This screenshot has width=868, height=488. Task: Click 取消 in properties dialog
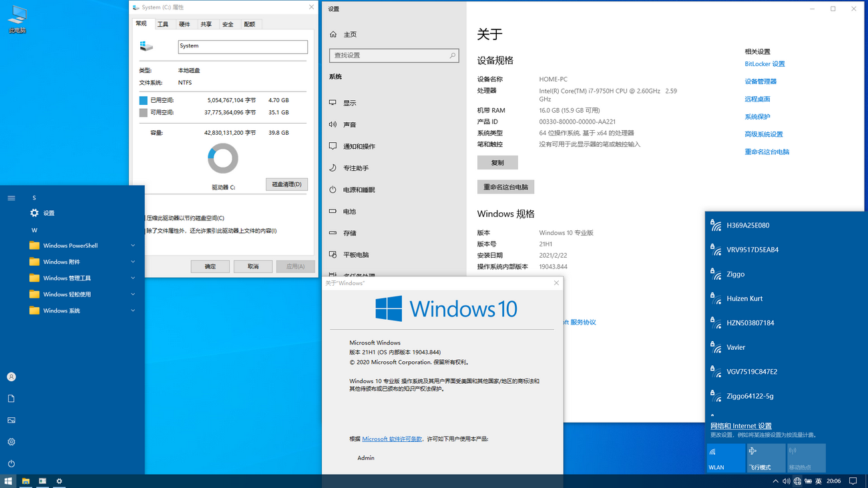pyautogui.click(x=253, y=266)
